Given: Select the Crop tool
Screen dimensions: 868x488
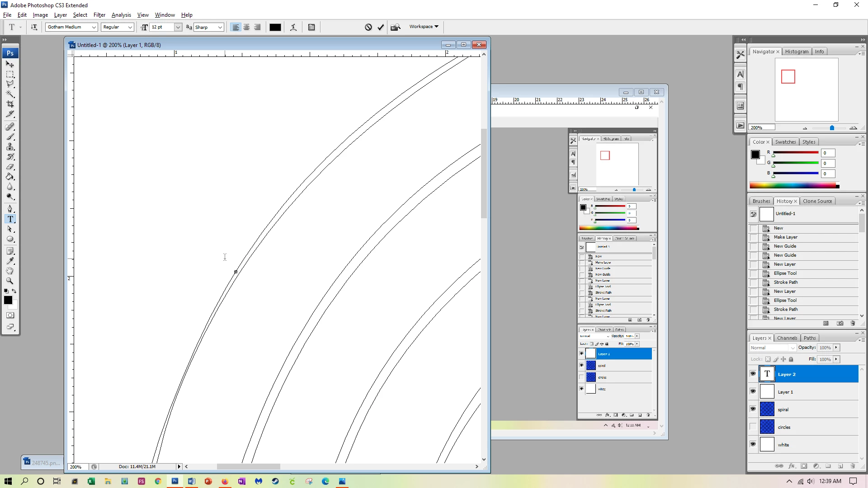Looking at the screenshot, I should (10, 104).
